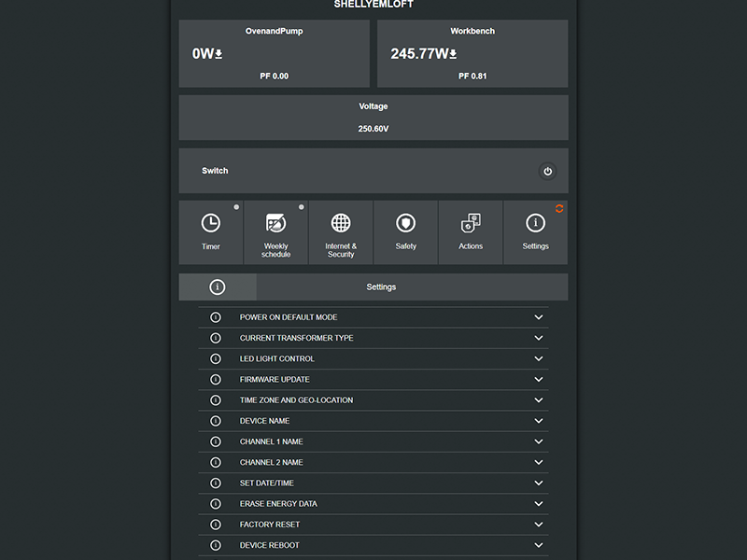Expand Device Reboot chevron
The width and height of the screenshot is (747, 560).
(539, 545)
